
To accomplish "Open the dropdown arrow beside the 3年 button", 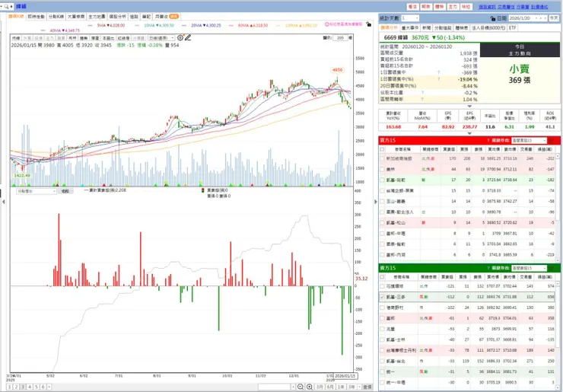I will [359, 387].
